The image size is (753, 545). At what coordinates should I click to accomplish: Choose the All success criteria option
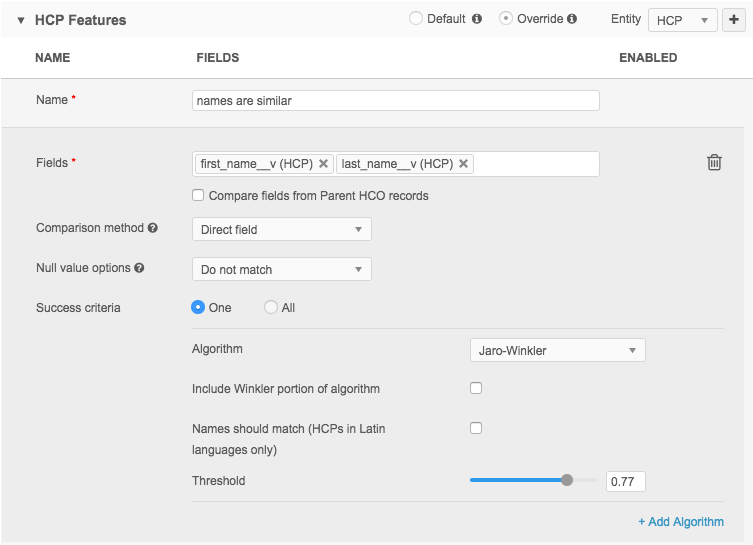[271, 308]
